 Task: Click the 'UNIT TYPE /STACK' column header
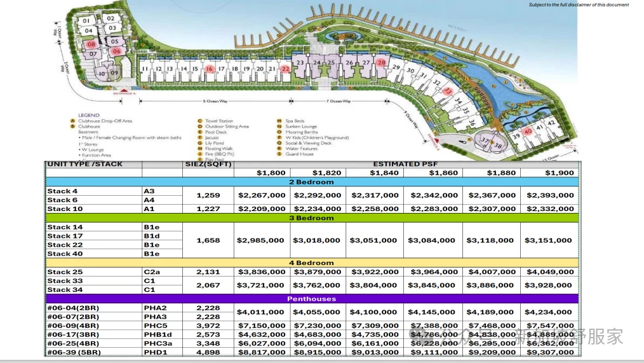[84, 164]
